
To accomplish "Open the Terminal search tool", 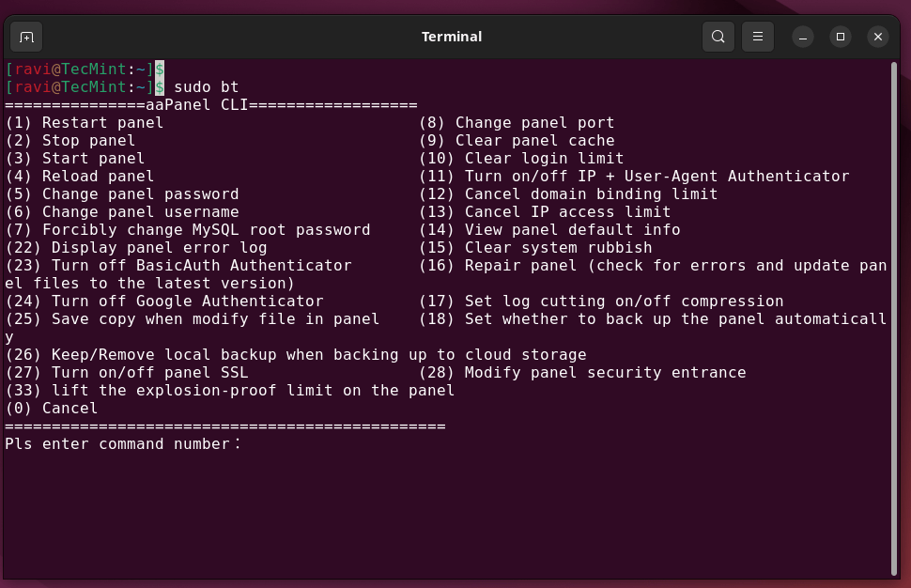I will (718, 37).
